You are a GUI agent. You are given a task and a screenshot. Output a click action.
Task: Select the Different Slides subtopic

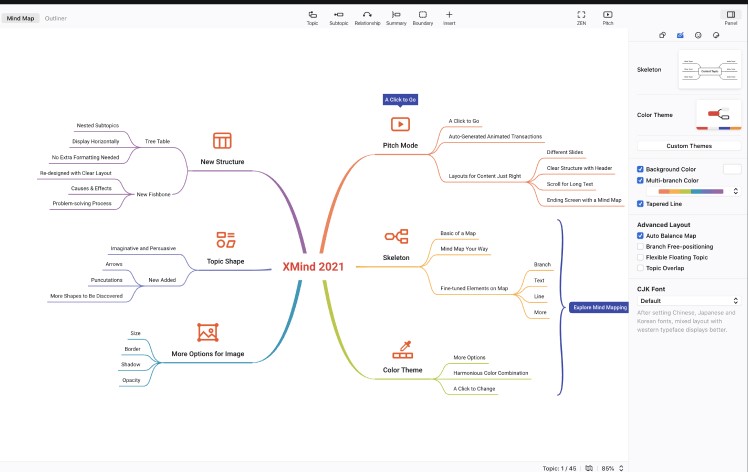click(565, 152)
